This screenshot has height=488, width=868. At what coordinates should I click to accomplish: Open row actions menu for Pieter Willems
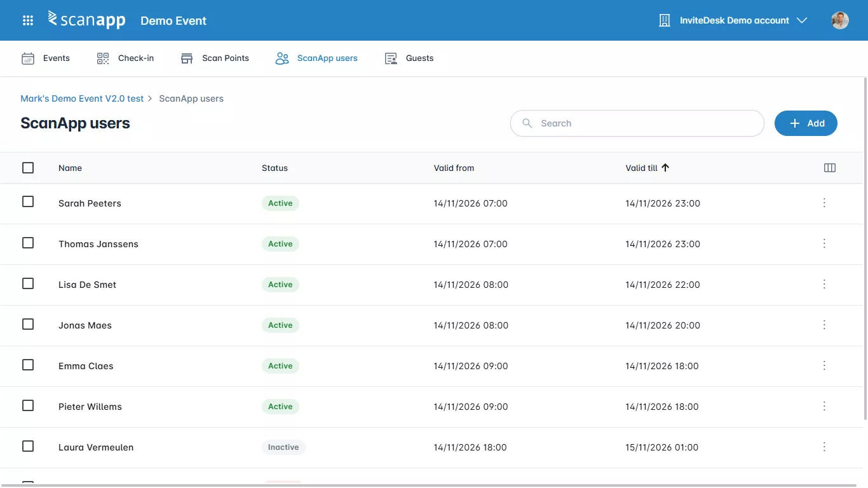point(824,406)
